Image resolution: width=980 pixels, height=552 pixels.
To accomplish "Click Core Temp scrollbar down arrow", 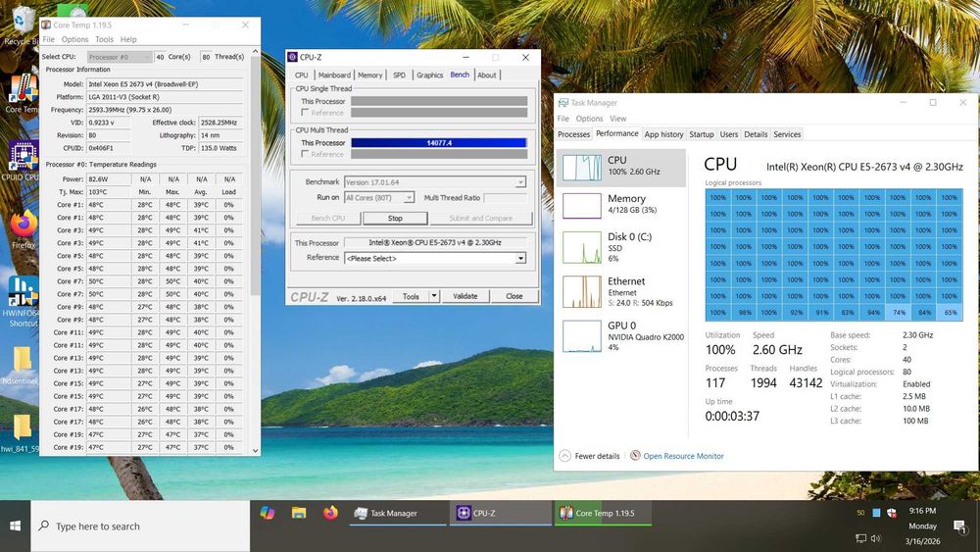I will 255,450.
